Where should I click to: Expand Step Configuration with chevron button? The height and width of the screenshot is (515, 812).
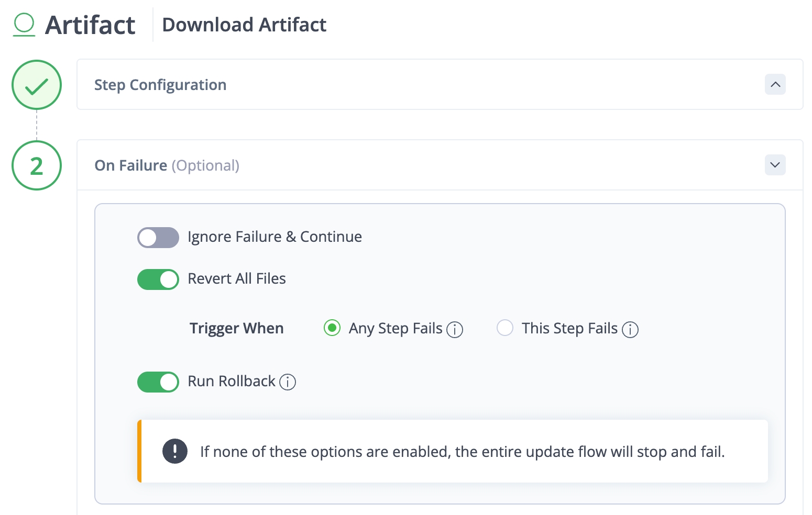[x=775, y=85]
